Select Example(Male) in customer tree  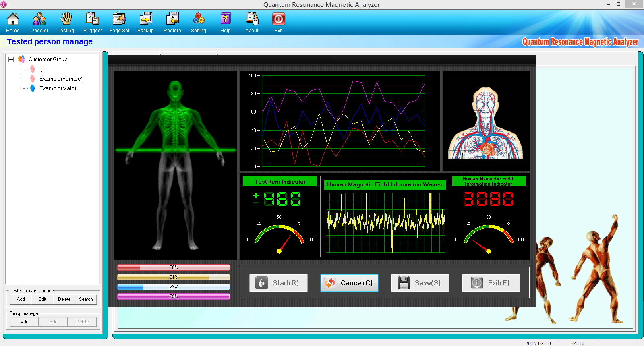coord(57,89)
